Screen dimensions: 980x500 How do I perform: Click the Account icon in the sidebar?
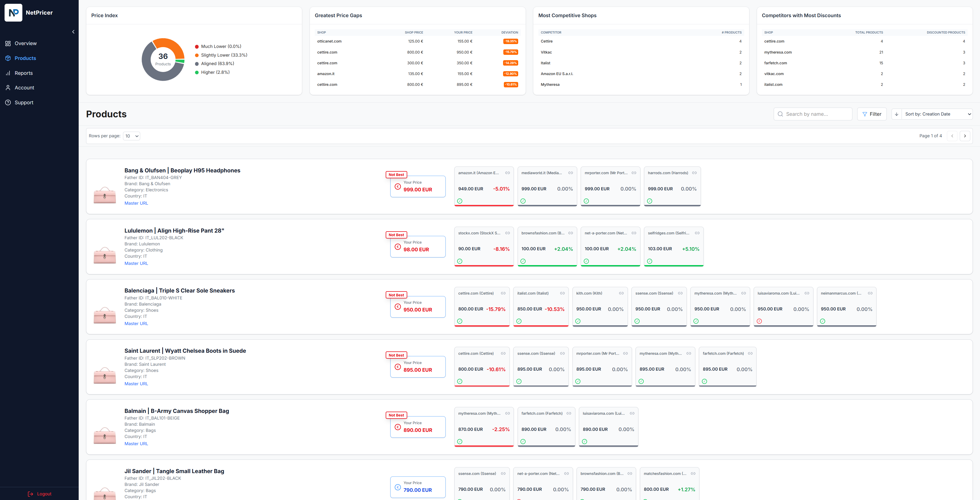coord(8,87)
